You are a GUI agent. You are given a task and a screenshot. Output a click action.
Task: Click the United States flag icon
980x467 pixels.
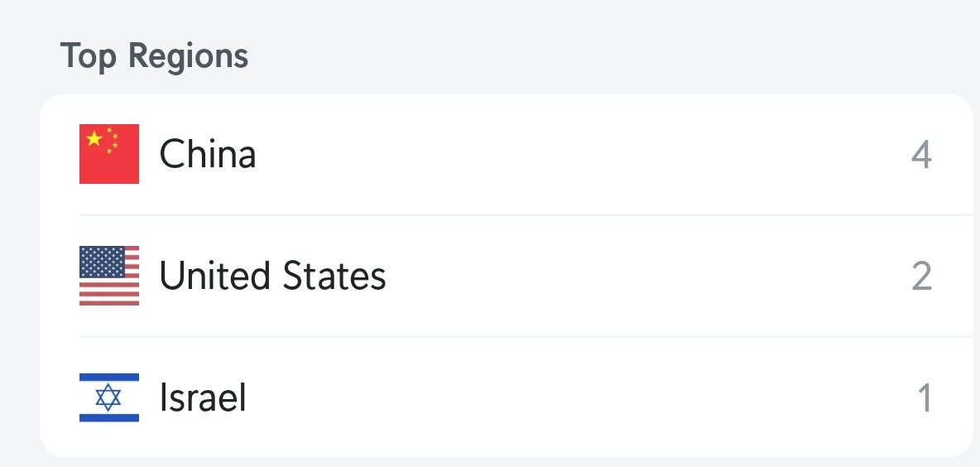pyautogui.click(x=108, y=276)
